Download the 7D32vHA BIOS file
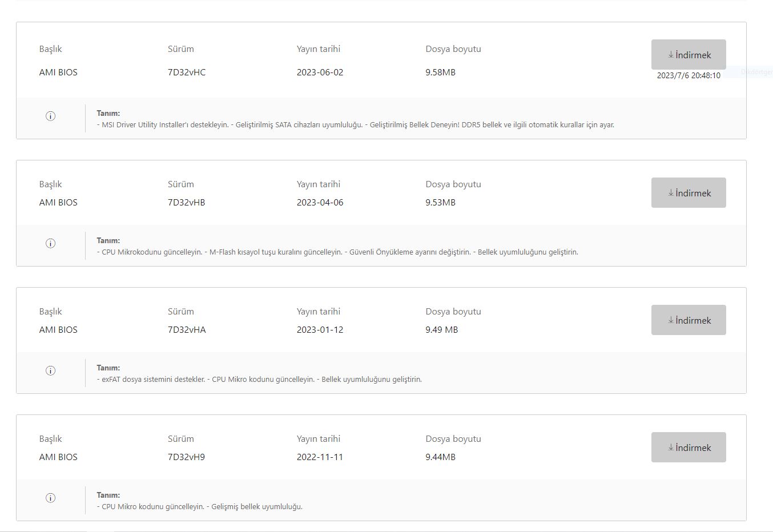773x532 pixels. click(x=689, y=320)
